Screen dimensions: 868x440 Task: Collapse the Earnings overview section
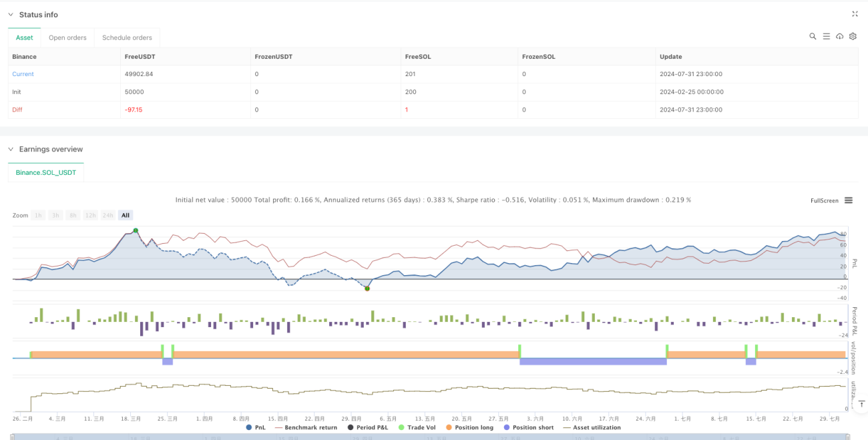[x=11, y=150]
